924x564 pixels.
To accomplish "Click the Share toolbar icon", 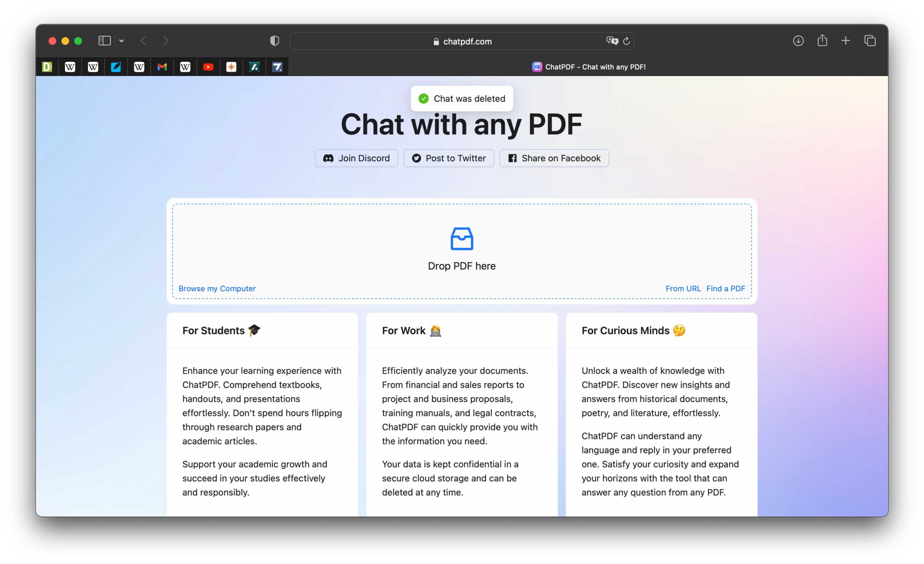I will (x=822, y=40).
